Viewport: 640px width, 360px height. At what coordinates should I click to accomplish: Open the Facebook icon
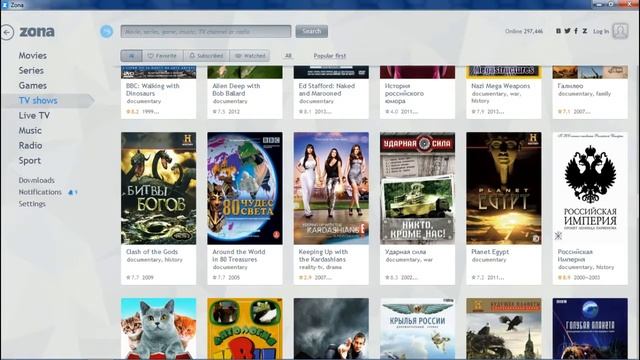pos(576,31)
